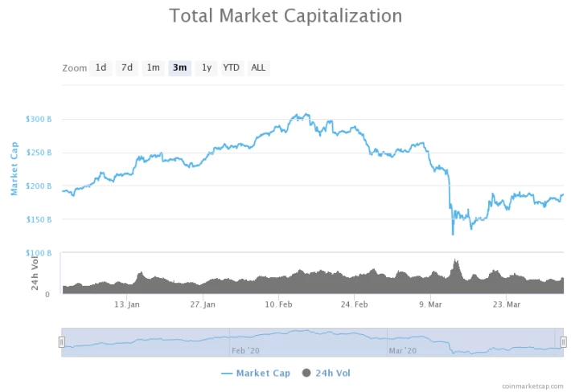This screenshot has width=571, height=392.
Task: Choose the 1y zoom option
Action: (x=206, y=68)
